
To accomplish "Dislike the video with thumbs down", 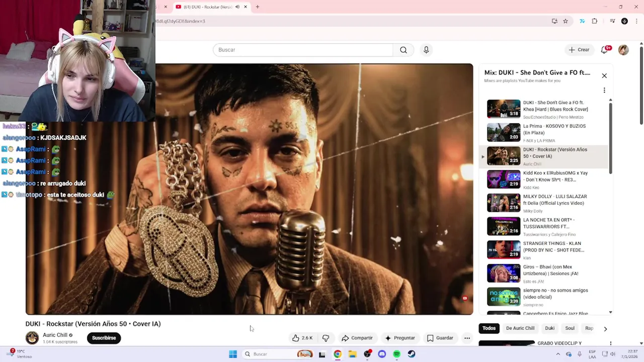I will tap(326, 338).
